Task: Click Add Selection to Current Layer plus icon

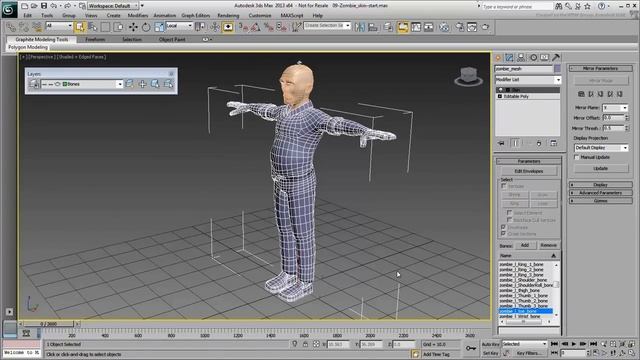Action: (x=142, y=84)
